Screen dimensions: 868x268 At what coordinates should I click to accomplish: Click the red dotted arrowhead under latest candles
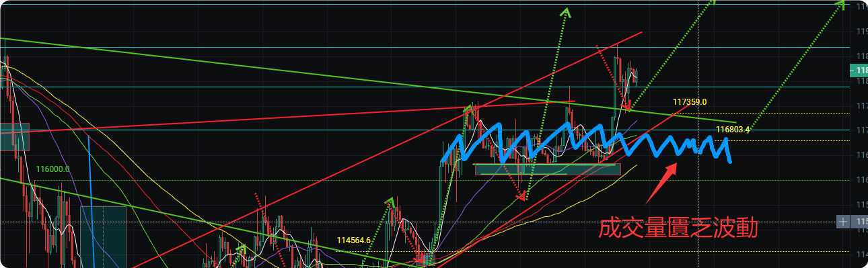[626, 105]
